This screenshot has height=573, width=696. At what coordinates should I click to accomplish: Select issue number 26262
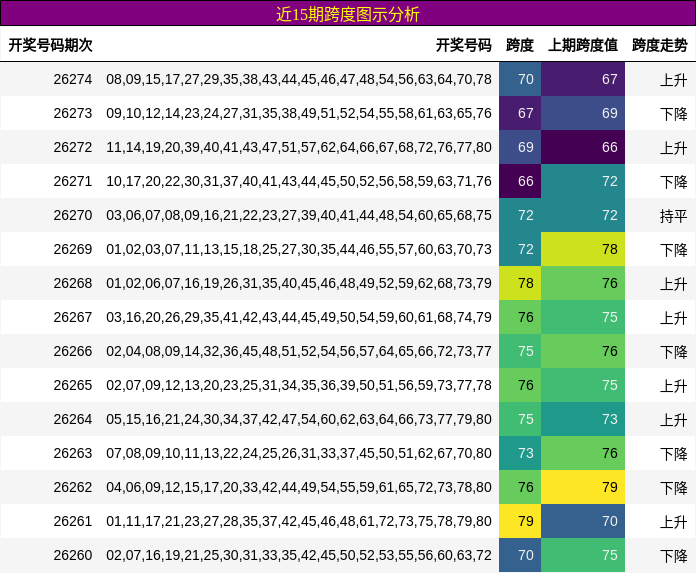tap(73, 487)
